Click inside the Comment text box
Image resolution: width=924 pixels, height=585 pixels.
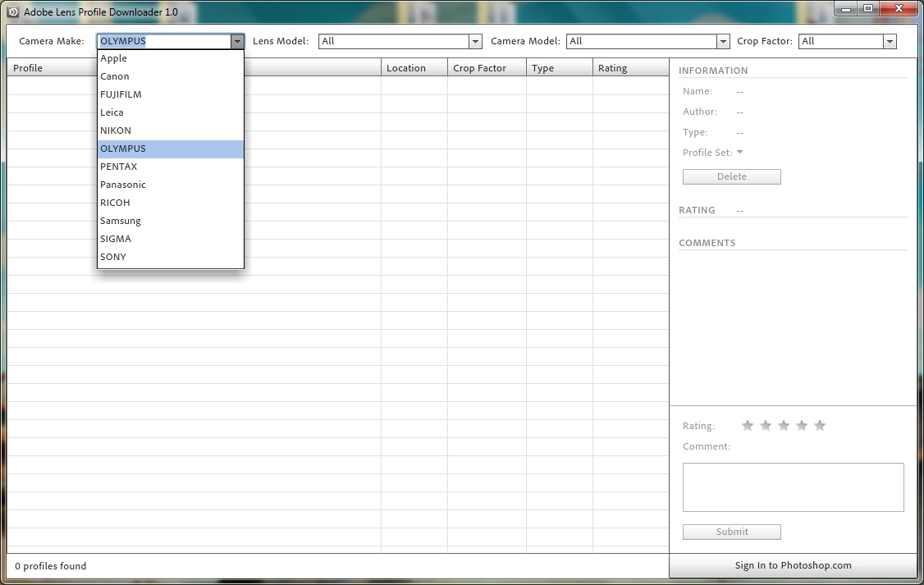click(x=793, y=487)
